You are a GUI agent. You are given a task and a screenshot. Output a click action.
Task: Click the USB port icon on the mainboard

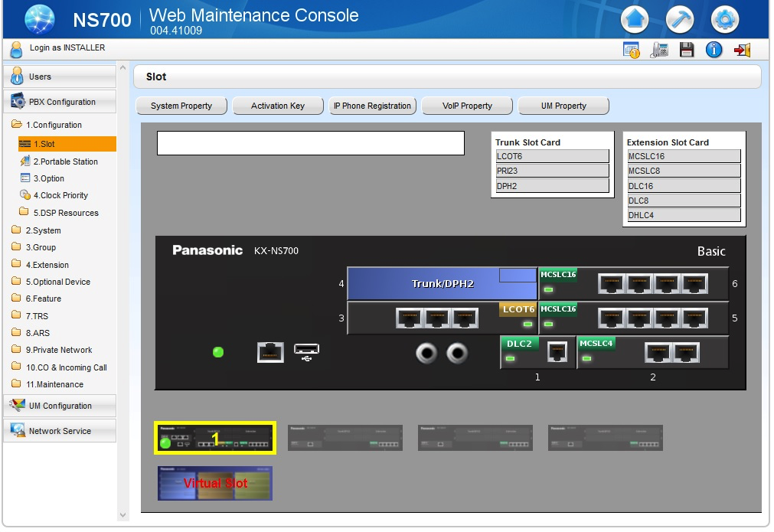pyautogui.click(x=306, y=352)
